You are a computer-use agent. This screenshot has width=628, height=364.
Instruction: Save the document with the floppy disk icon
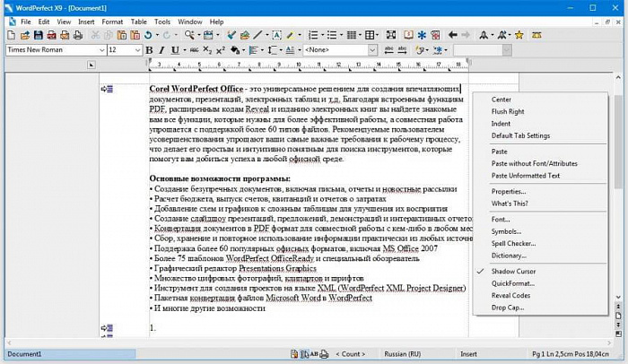[38, 35]
